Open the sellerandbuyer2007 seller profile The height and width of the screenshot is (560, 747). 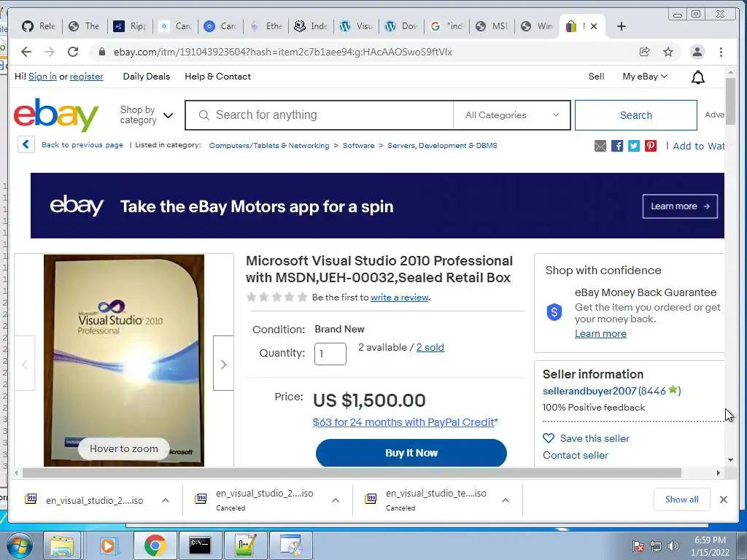point(589,391)
